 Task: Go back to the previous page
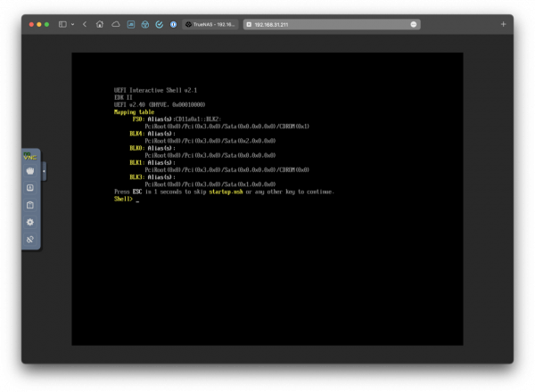[85, 24]
